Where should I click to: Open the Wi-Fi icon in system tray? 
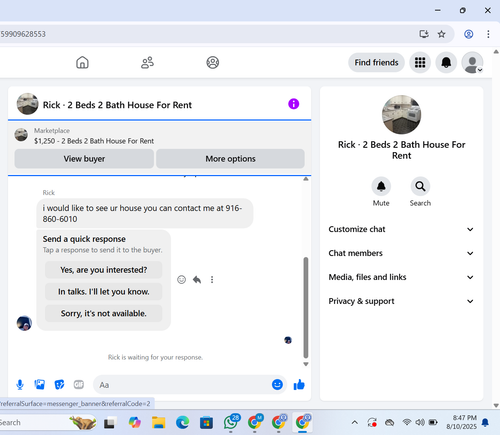click(407, 422)
